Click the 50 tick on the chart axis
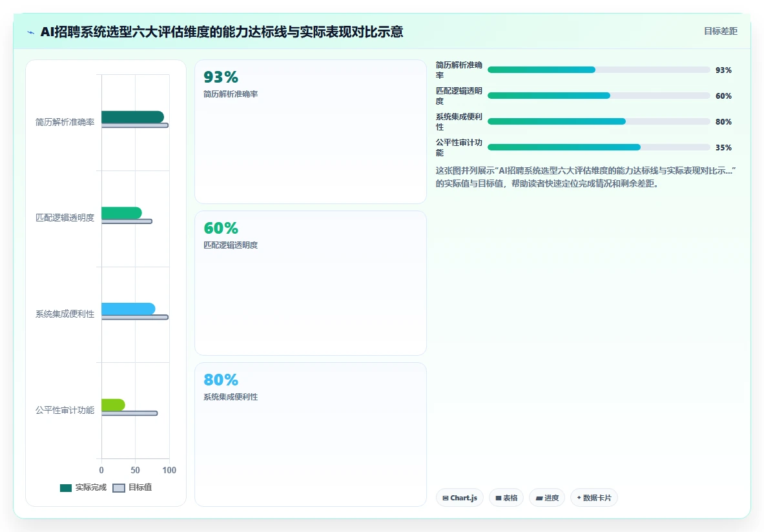This screenshot has height=532, width=764. point(136,470)
